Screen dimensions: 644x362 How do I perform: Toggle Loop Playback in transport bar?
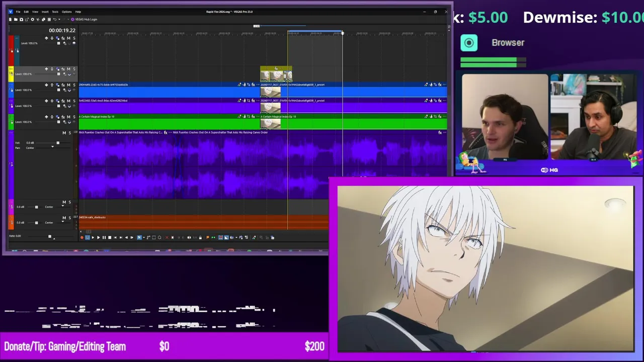88,237
